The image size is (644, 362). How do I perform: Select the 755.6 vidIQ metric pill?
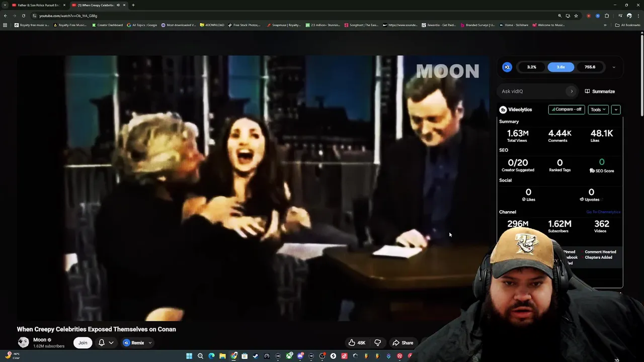590,67
